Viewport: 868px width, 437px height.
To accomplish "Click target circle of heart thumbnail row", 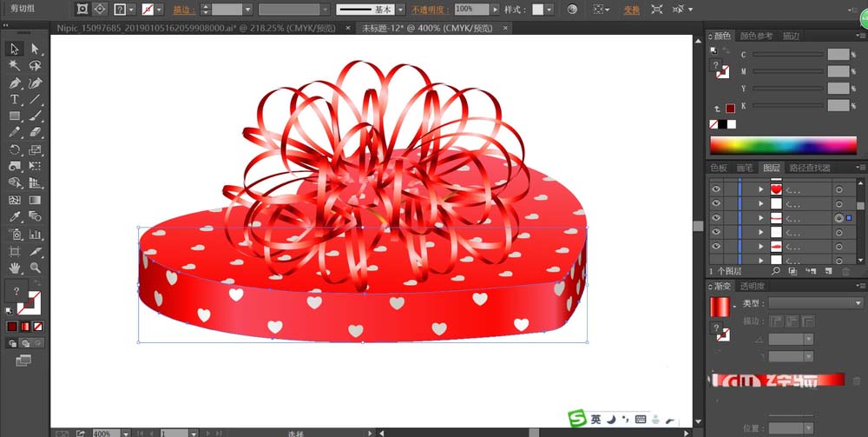I will (838, 189).
